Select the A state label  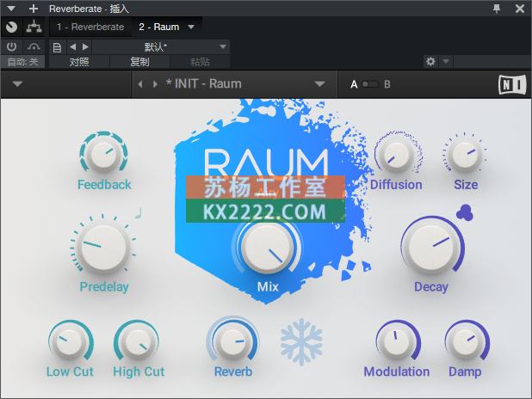(354, 84)
